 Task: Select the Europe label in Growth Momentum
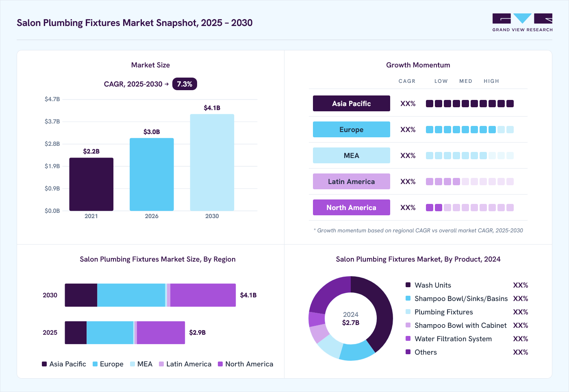[352, 130]
